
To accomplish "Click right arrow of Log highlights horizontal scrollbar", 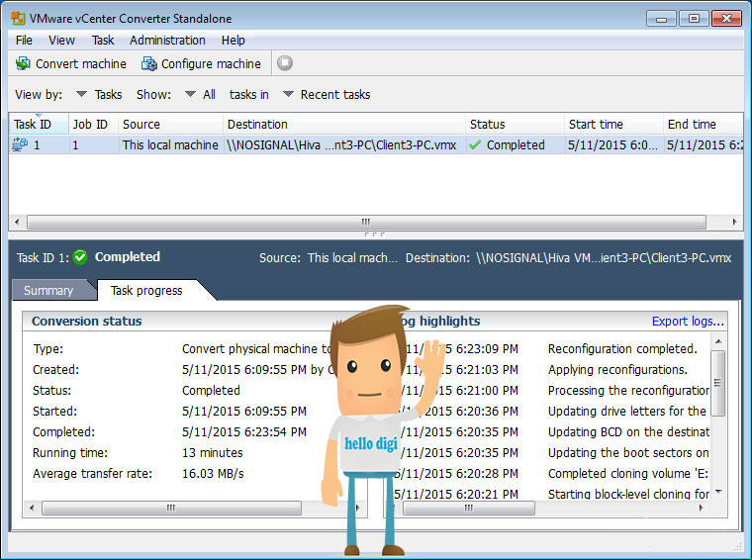I will pyautogui.click(x=702, y=508).
